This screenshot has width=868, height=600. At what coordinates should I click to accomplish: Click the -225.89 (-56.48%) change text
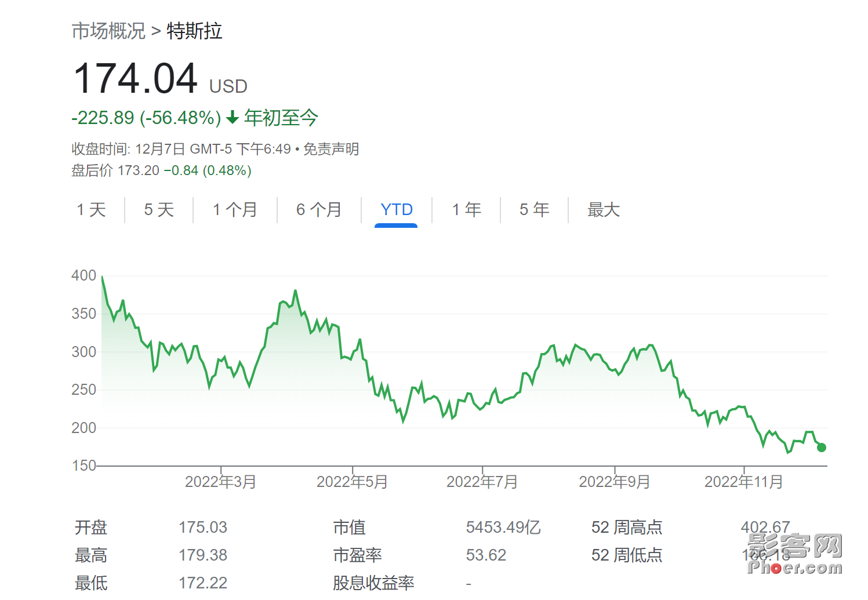coord(146,118)
